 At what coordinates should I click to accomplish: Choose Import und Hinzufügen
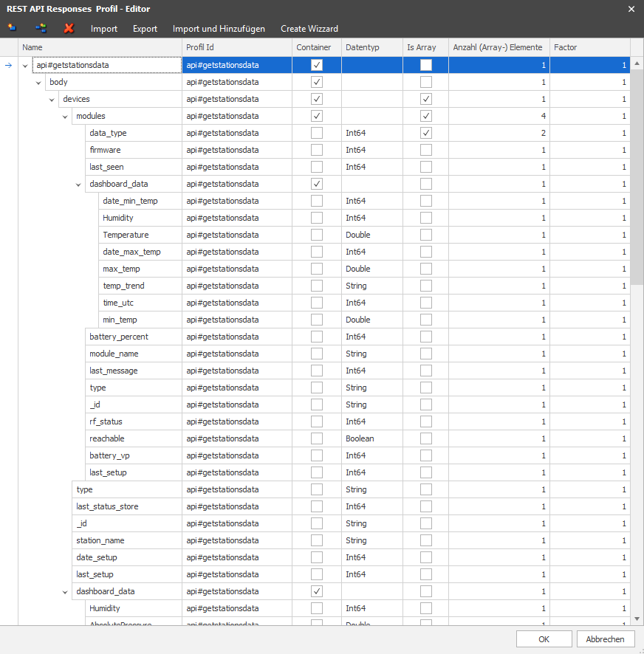(219, 28)
